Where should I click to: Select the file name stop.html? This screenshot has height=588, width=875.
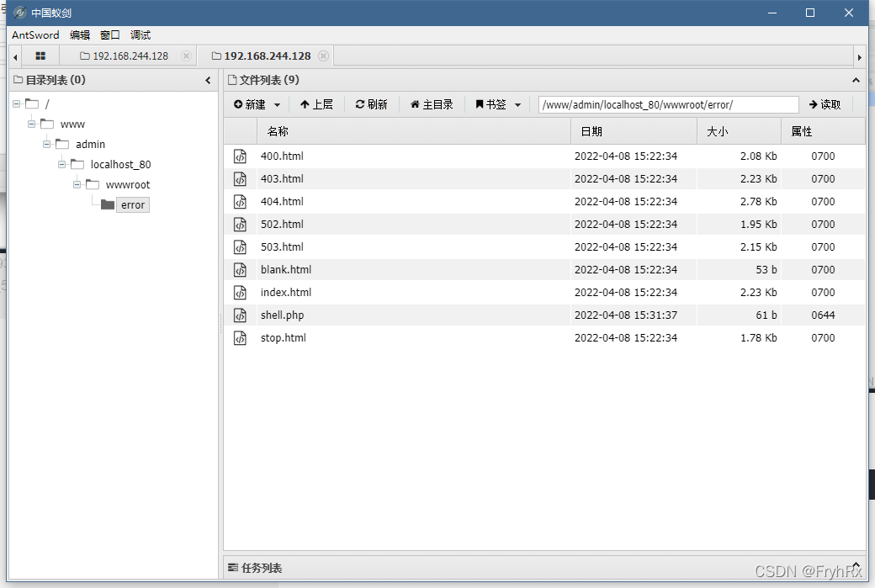pyautogui.click(x=283, y=338)
